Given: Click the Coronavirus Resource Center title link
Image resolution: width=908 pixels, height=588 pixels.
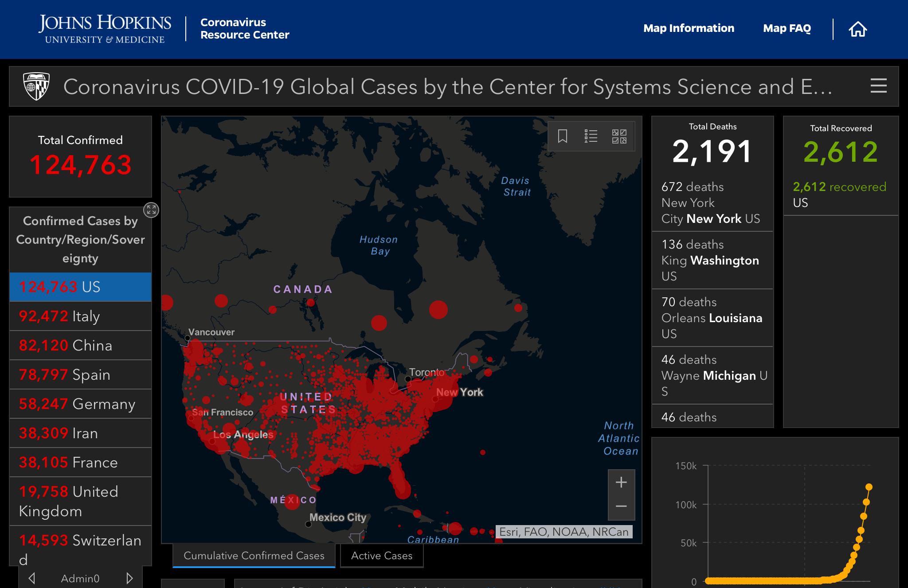Looking at the screenshot, I should [x=245, y=28].
